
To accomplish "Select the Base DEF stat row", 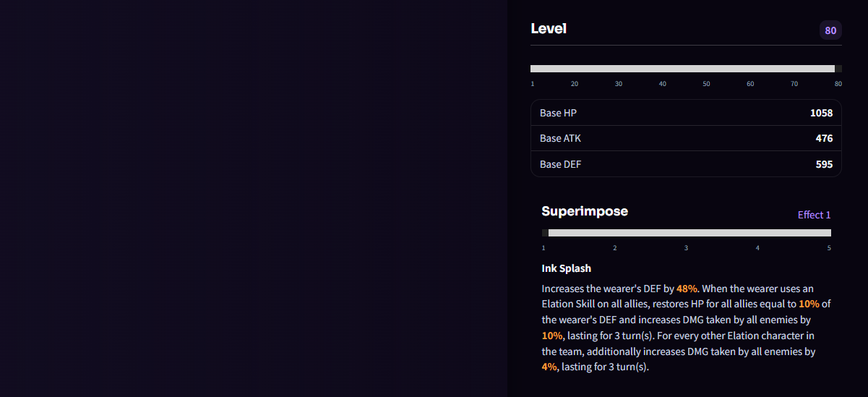I will [686, 164].
